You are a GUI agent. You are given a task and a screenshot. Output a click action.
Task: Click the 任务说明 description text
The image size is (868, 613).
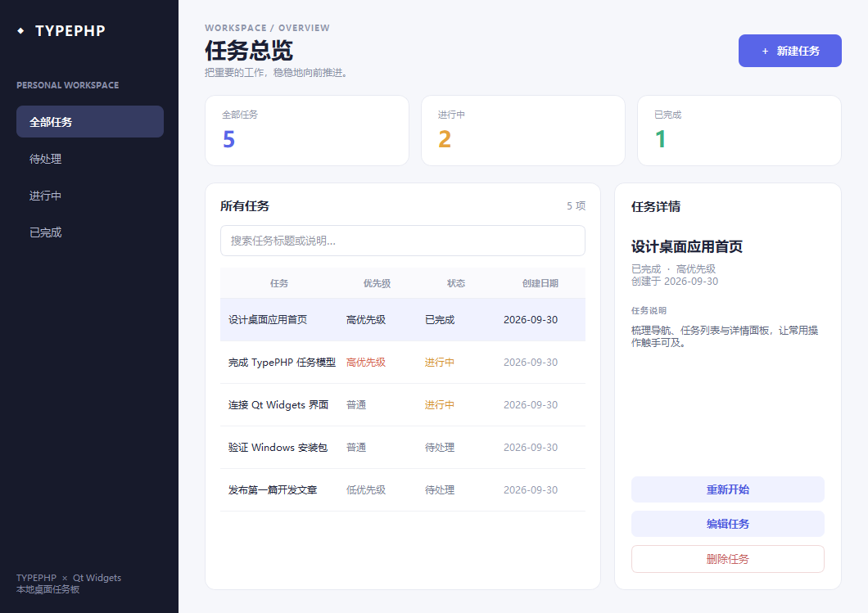[725, 336]
